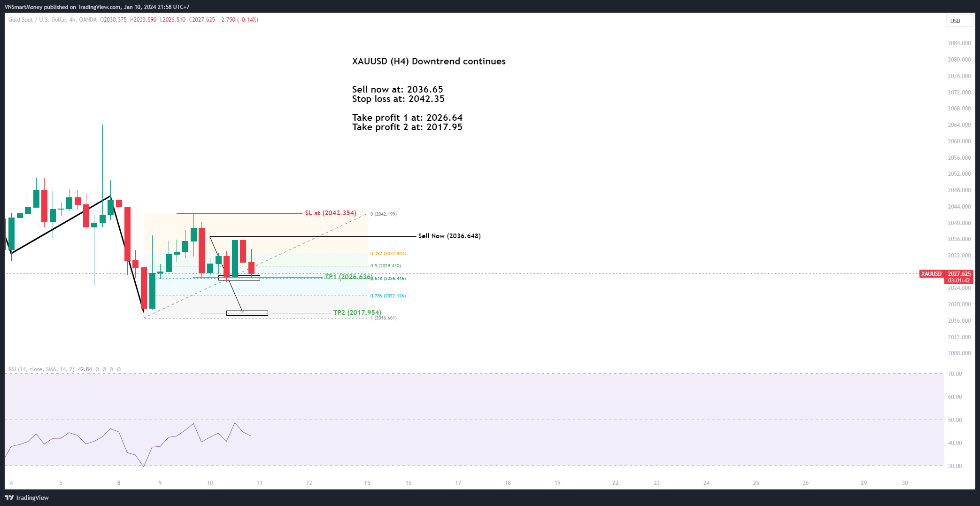The width and height of the screenshot is (980, 506).
Task: Click the TradingView logo at bottom left
Action: pyautogui.click(x=27, y=498)
